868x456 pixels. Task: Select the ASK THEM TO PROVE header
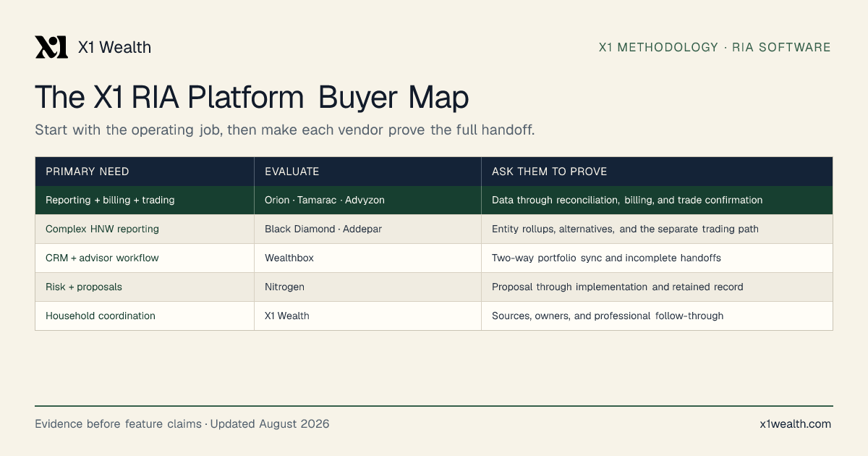pos(657,172)
